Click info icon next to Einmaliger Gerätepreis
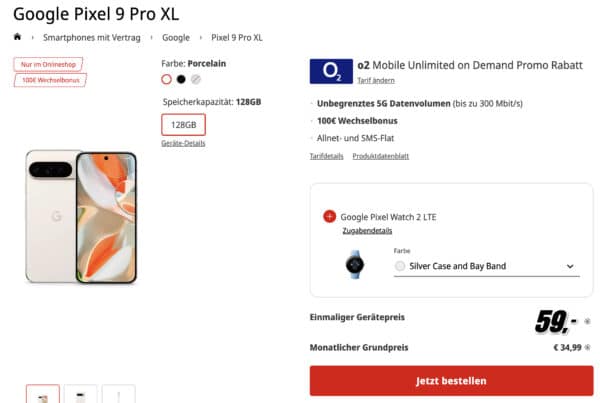The height and width of the screenshot is (403, 600). click(x=587, y=322)
